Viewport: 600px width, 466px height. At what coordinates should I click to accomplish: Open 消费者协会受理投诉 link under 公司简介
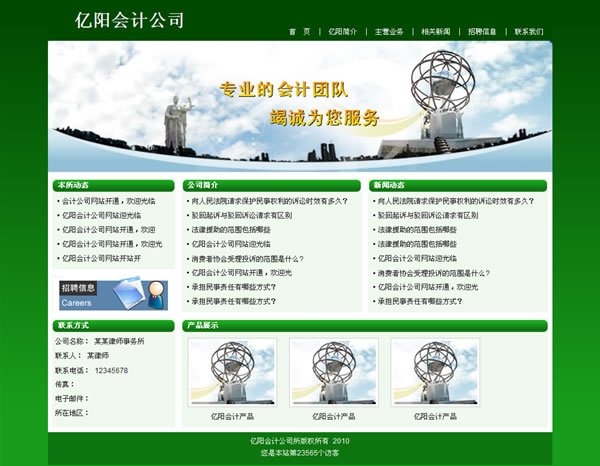[247, 258]
